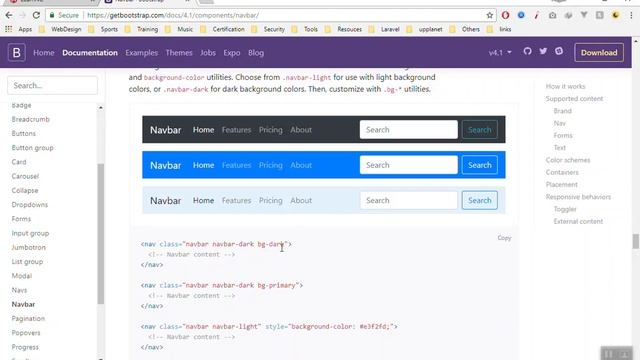The width and height of the screenshot is (640, 360).
Task: Click search input in blue navbar
Action: (409, 165)
